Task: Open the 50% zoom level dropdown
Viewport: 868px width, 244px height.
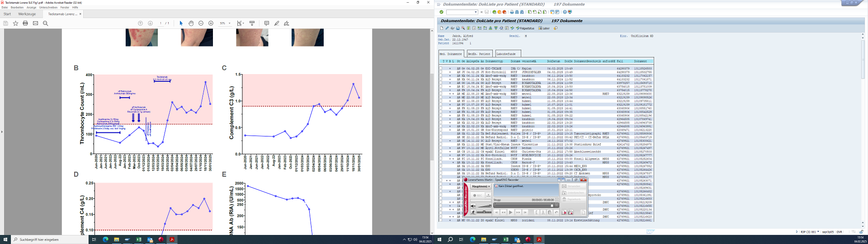Action: (x=229, y=23)
